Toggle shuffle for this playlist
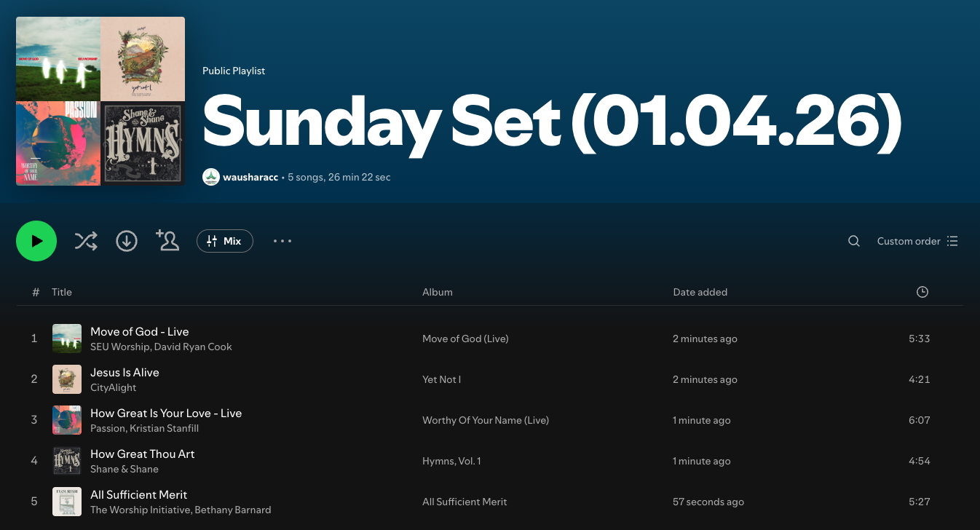This screenshot has width=980, height=530. tap(86, 241)
